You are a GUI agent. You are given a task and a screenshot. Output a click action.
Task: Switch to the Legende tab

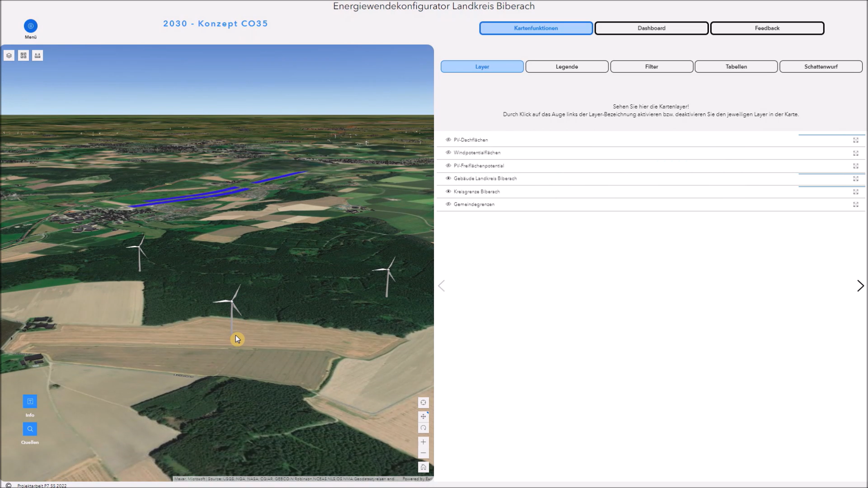(x=566, y=66)
